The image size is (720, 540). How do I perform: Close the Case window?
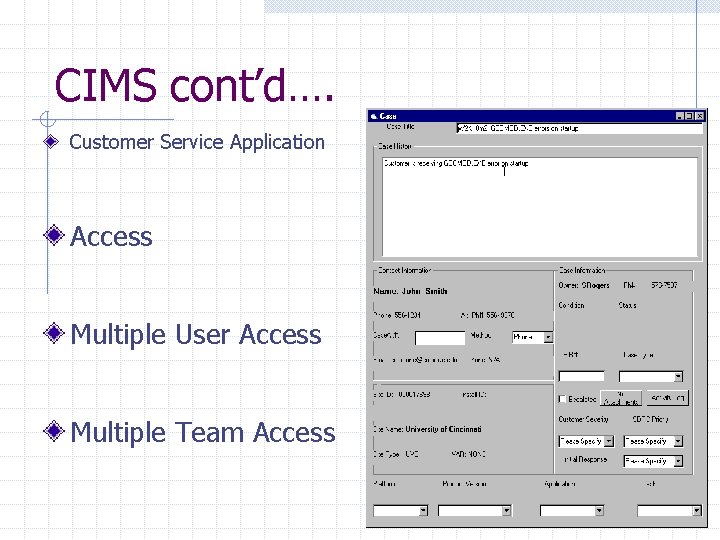[x=699, y=116]
